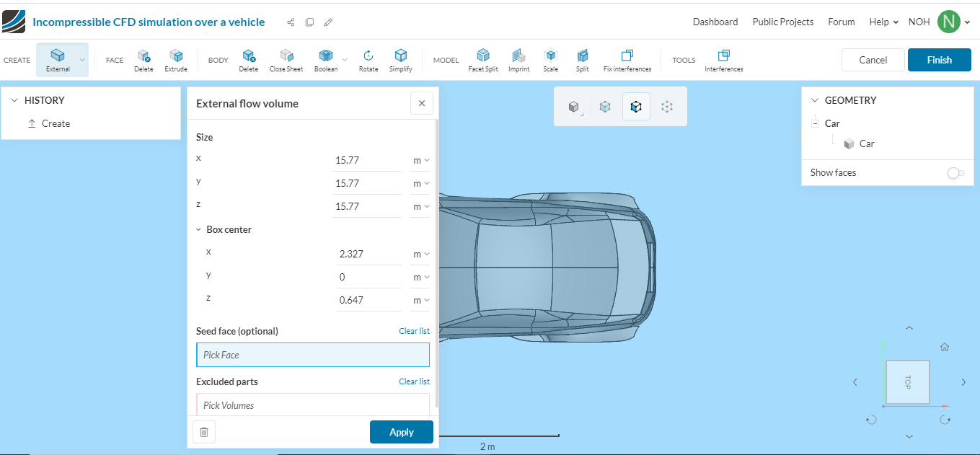
Task: Open the Dashboard page
Action: [715, 22]
